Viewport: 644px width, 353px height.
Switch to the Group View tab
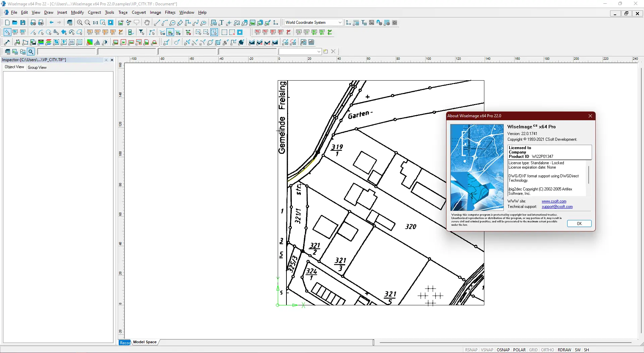37,67
